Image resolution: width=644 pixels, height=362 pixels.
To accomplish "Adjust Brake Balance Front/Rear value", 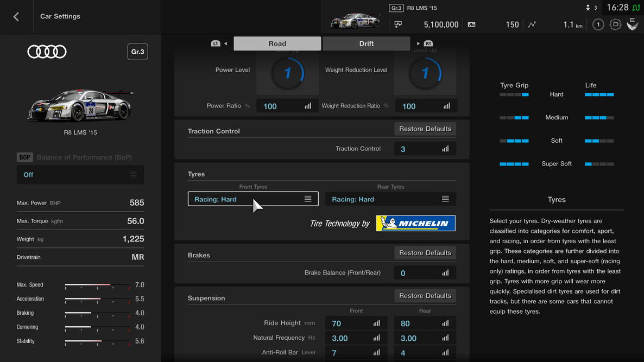I will [x=425, y=273].
